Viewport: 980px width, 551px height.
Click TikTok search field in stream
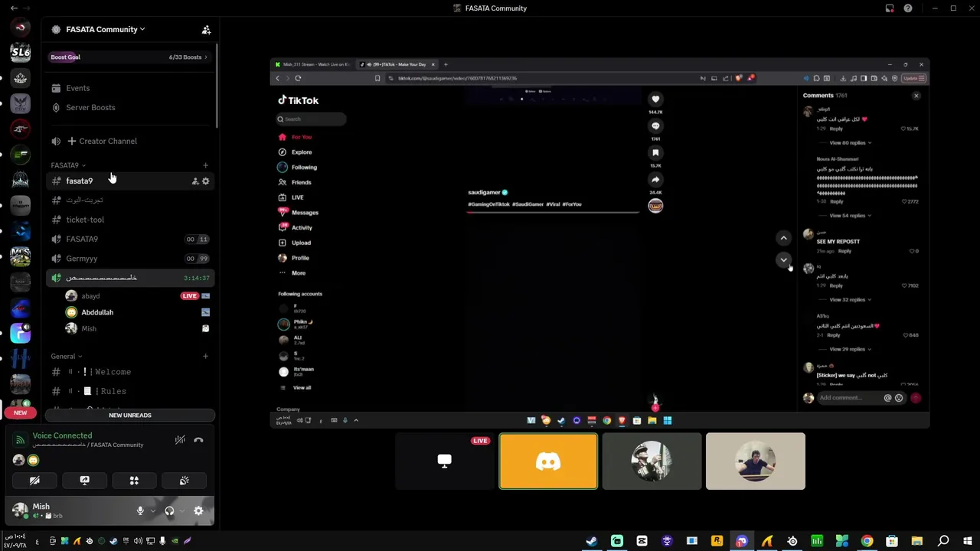point(312,119)
